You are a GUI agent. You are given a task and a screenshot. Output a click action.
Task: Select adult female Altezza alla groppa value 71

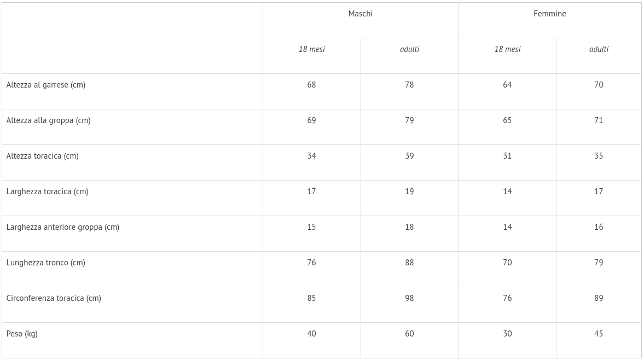point(599,120)
